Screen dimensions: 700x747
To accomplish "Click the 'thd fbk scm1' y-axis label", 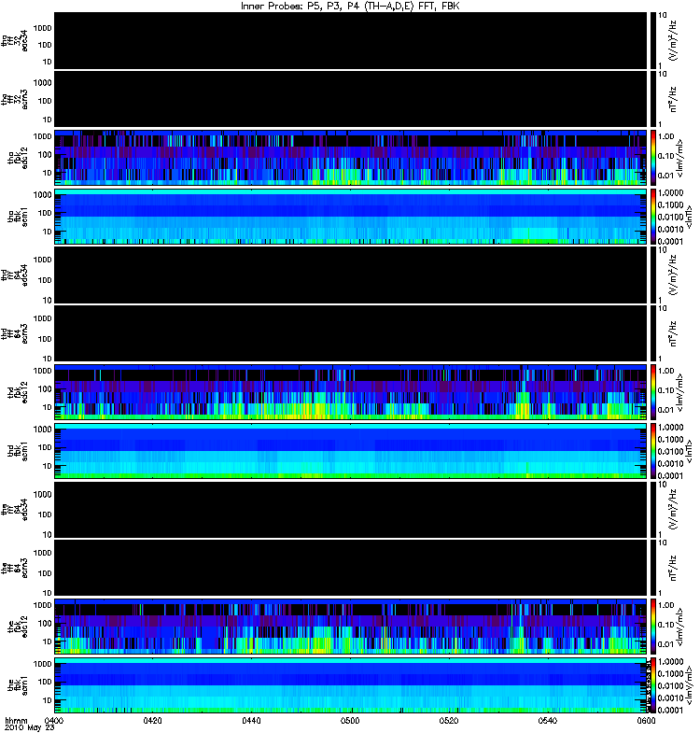I will pos(18,451).
